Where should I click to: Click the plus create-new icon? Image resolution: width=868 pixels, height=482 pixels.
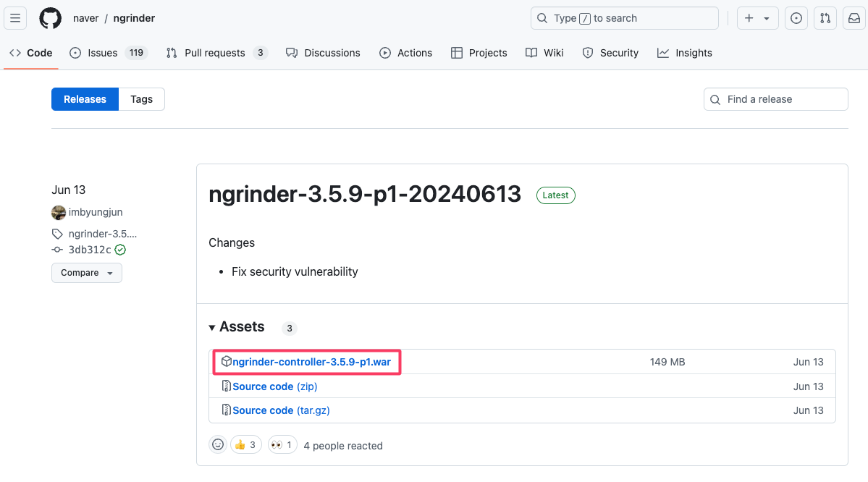pyautogui.click(x=749, y=18)
